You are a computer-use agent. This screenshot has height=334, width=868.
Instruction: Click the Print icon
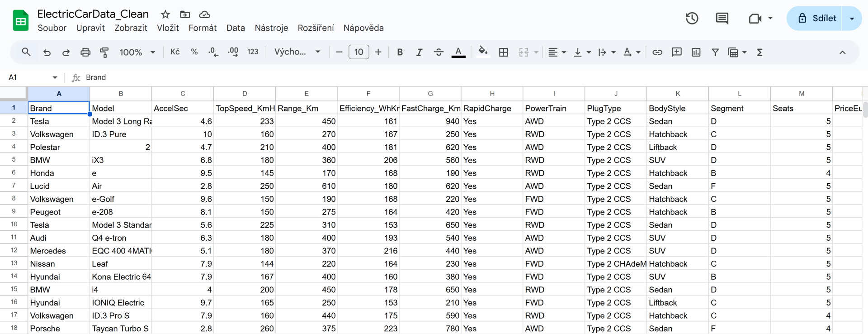85,52
